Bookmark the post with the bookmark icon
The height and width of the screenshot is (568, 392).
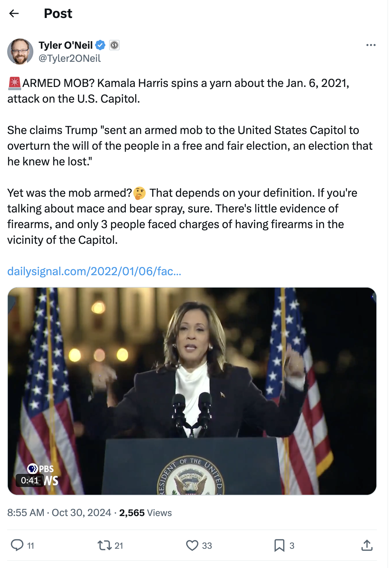(279, 545)
